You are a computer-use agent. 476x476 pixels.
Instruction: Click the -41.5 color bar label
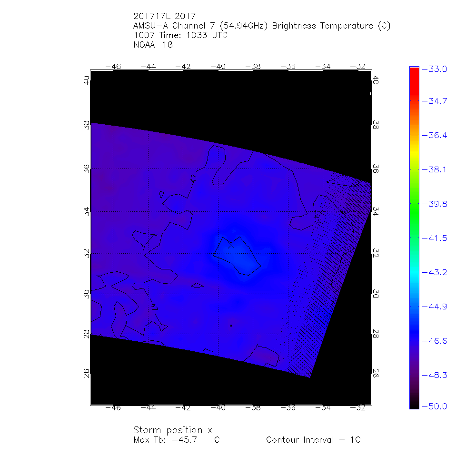[x=435, y=238]
